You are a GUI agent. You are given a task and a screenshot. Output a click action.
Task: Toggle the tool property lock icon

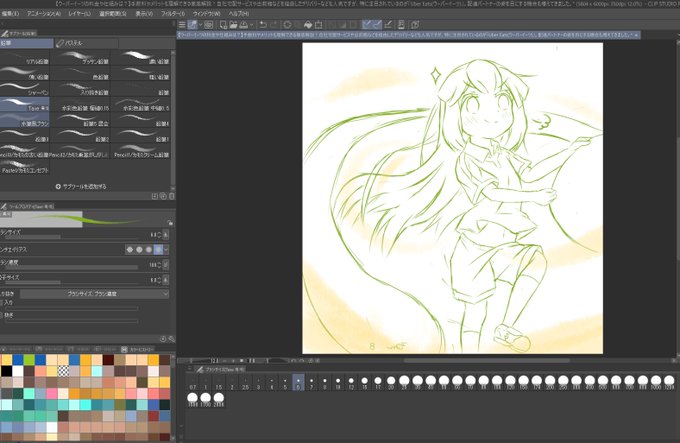170,223
